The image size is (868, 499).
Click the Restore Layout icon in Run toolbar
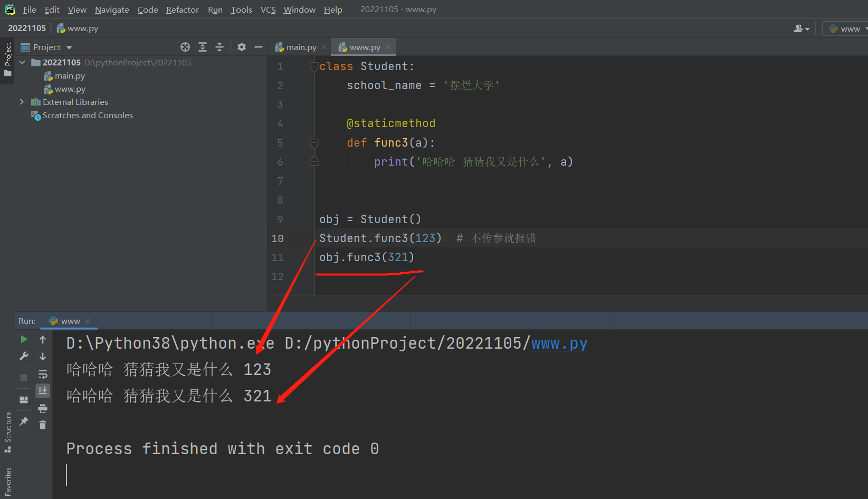pos(24,400)
